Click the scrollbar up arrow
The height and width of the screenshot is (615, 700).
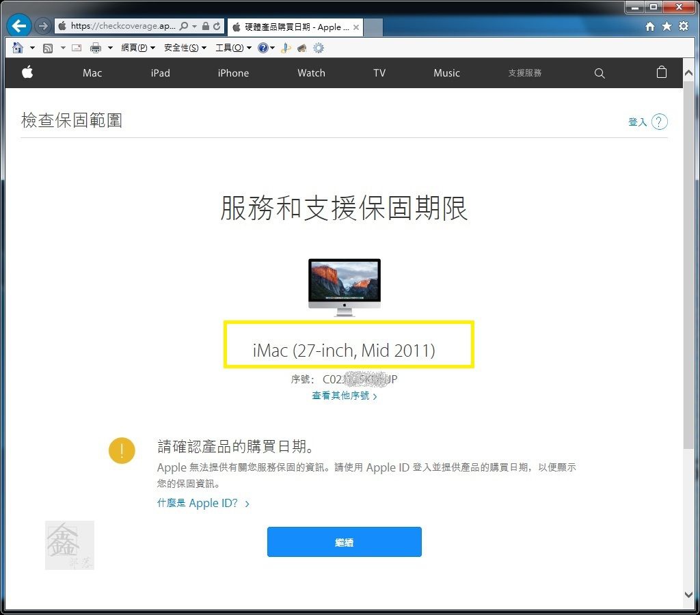coord(688,72)
